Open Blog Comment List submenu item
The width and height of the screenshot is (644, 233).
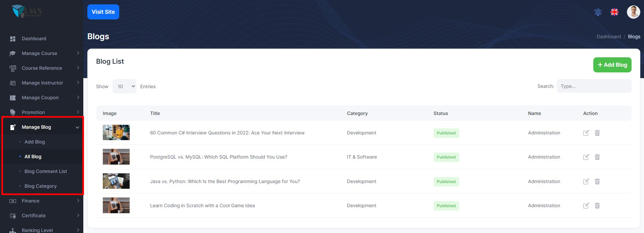[x=46, y=171]
